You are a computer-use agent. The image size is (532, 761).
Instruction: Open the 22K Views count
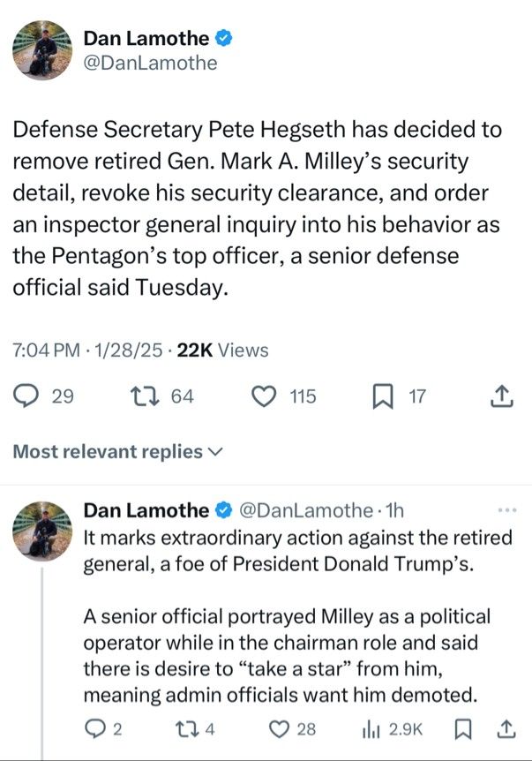tap(222, 350)
